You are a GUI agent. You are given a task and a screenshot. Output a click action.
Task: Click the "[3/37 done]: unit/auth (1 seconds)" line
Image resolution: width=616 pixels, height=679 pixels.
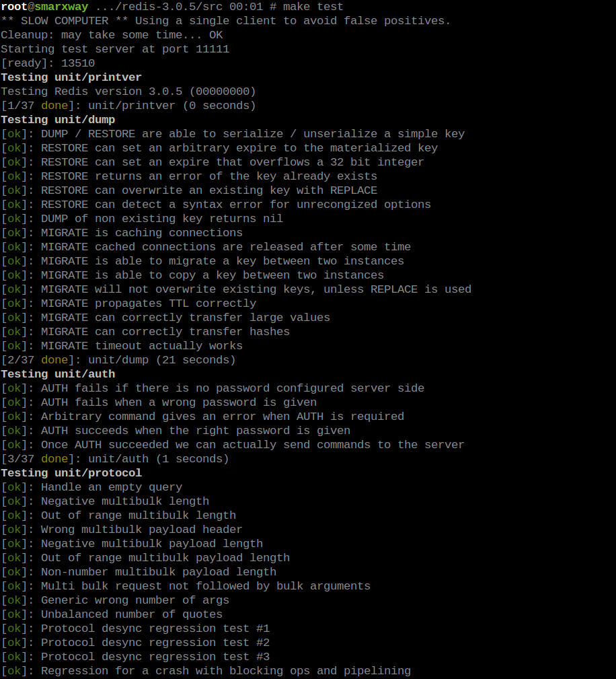115,459
